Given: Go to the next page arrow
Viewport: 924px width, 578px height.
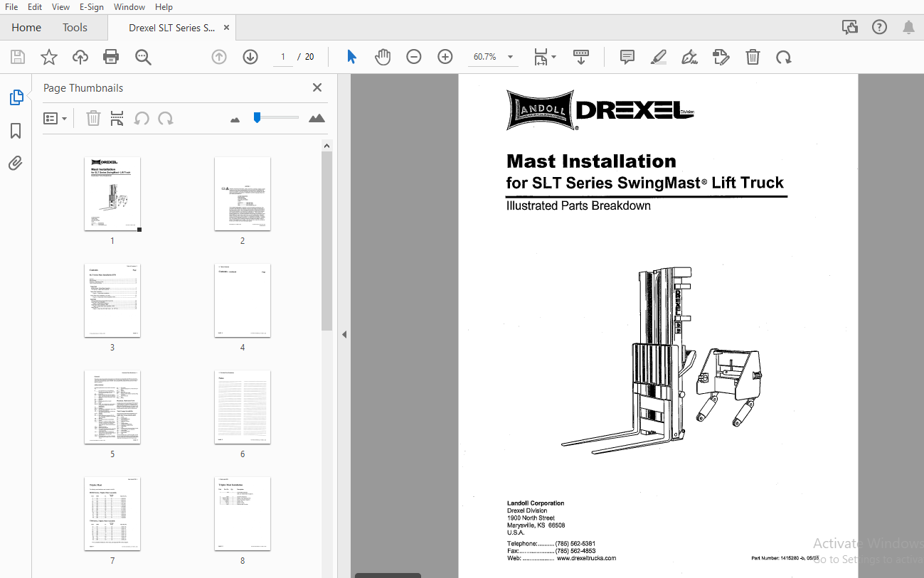Looking at the screenshot, I should [x=250, y=57].
